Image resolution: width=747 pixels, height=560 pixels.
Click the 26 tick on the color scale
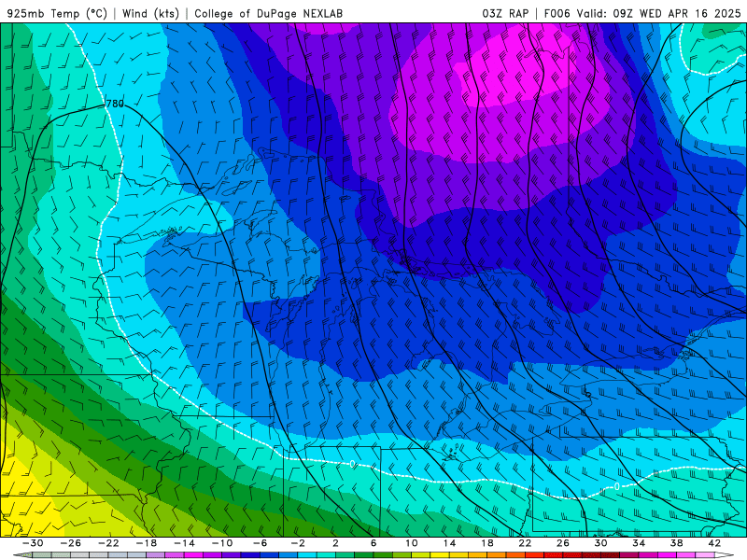(563, 543)
